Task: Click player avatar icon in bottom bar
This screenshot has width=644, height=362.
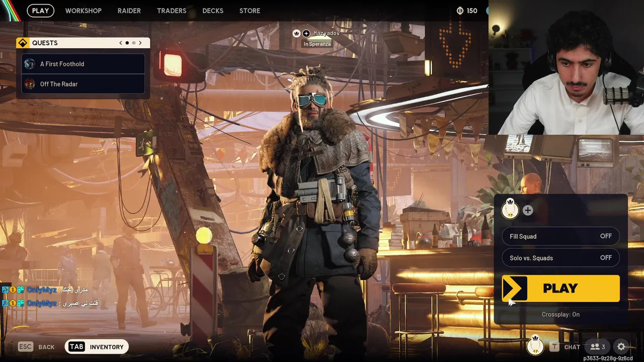Action: pos(535,346)
